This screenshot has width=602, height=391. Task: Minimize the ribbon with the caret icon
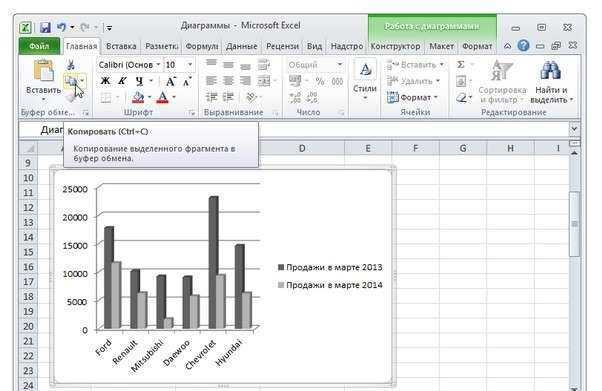pos(507,46)
